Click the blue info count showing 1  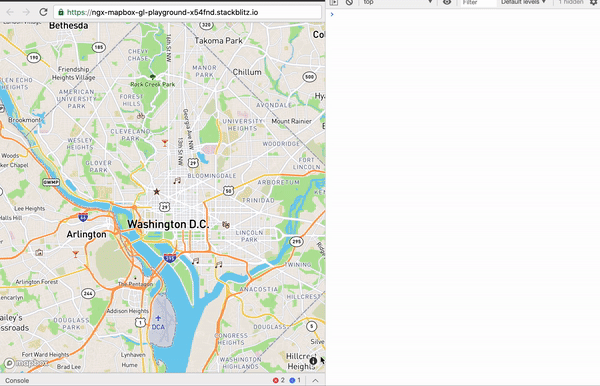pyautogui.click(x=295, y=380)
